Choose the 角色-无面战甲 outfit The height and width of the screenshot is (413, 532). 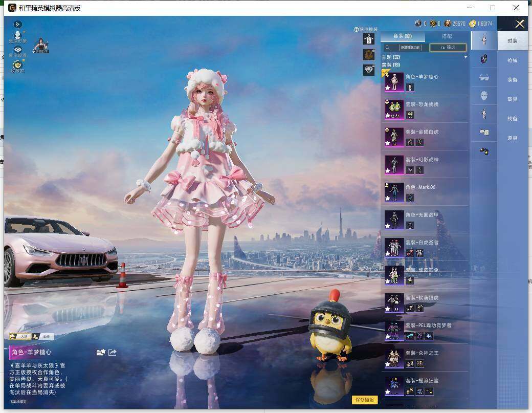tap(425, 220)
